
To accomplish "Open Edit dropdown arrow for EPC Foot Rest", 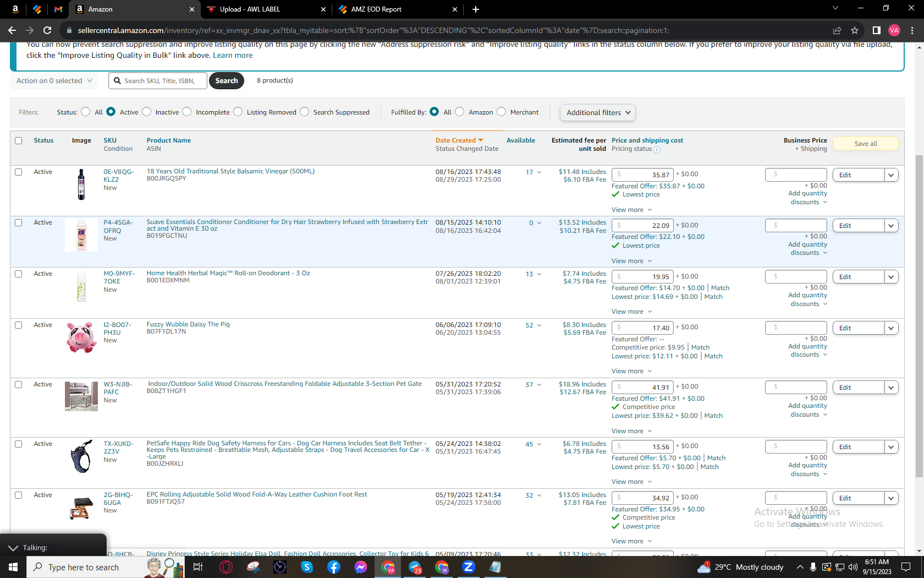I will 892,498.
